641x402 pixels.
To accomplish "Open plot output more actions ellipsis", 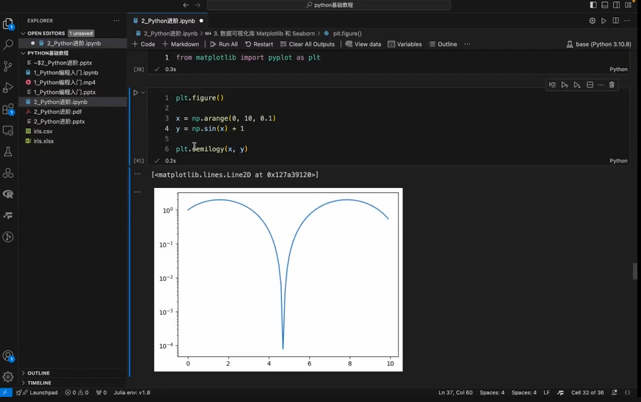I will pos(137,191).
